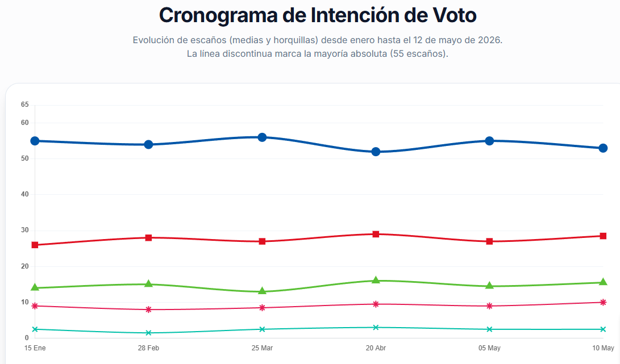620x364 pixels.
Task: Click the 25 Mar axis label
Action: tap(262, 348)
